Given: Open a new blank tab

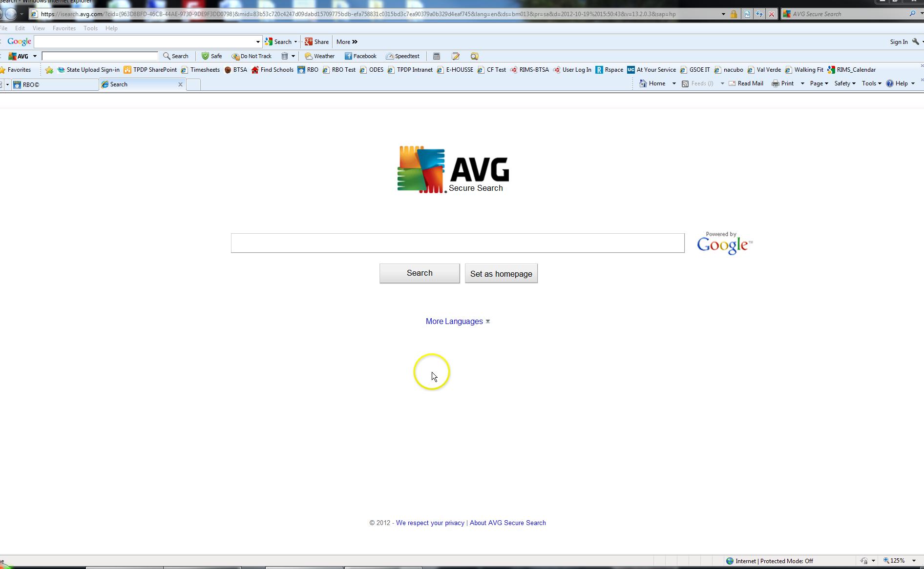Looking at the screenshot, I should click(x=193, y=84).
